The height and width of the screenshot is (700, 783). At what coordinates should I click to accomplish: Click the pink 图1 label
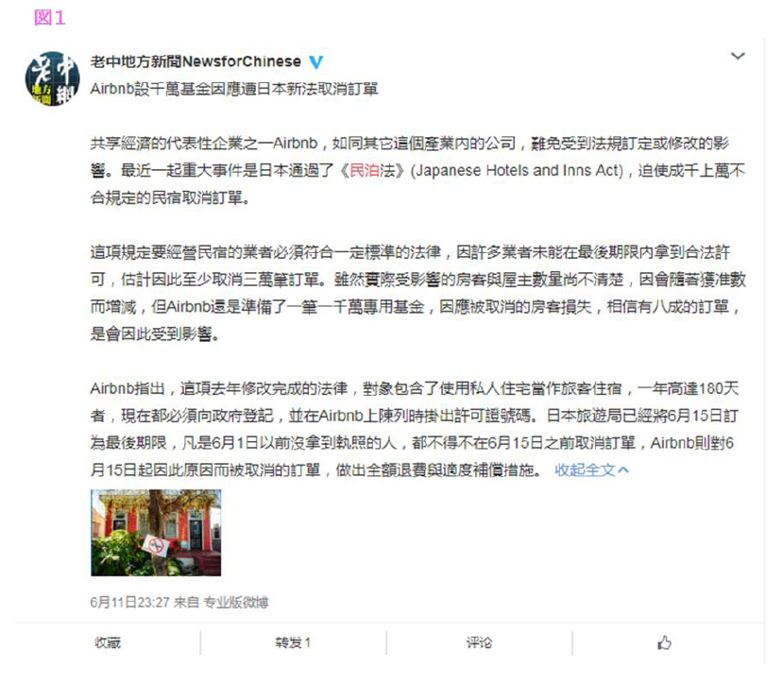coord(49,18)
